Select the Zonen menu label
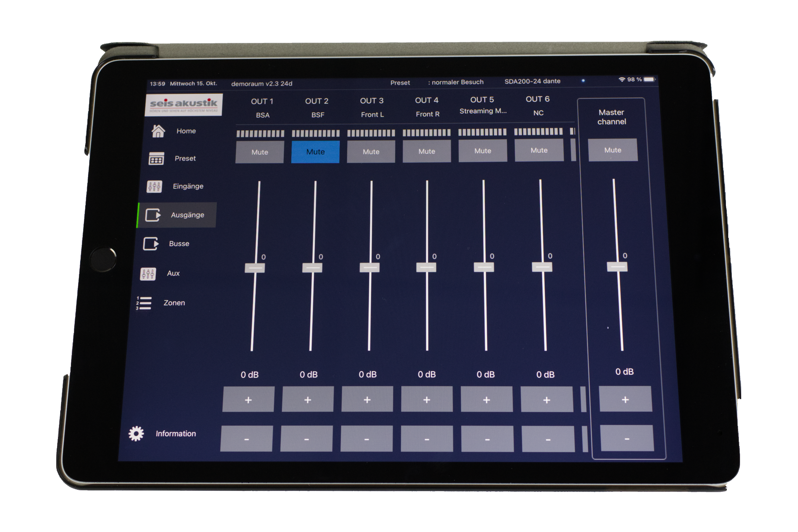This screenshot has width=798, height=532. 174,303
